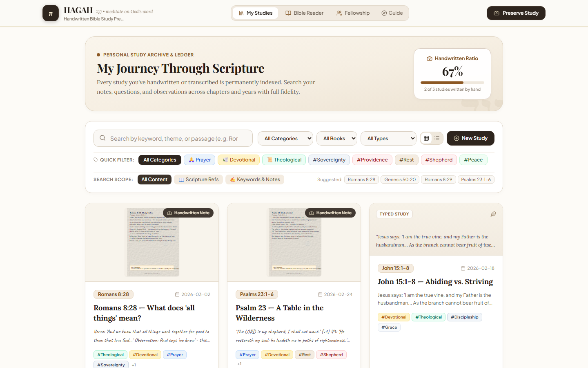Click the Handwritten Ratio progress bar
Image resolution: width=588 pixels, height=368 pixels.
coord(452,83)
